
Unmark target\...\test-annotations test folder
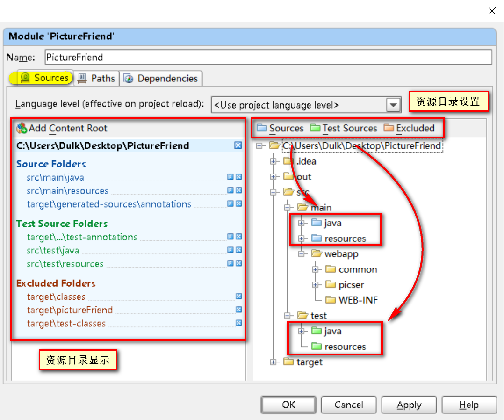tap(238, 236)
